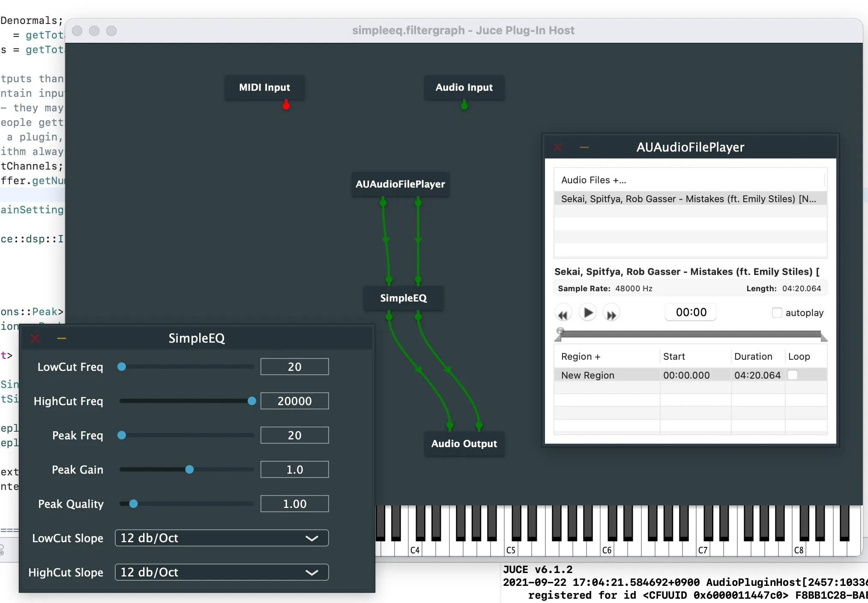Select the Sekai Mistakes track in the audio files list

[688, 199]
